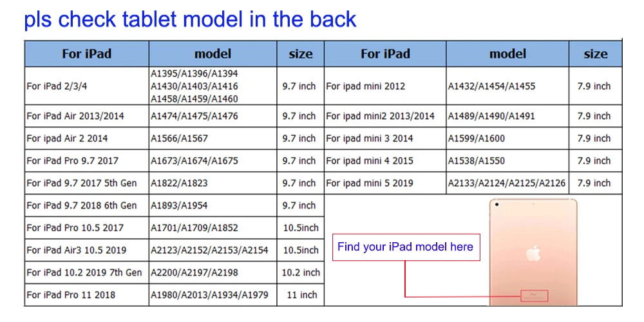Click the 'A1822/A1823' model cell
Screen dimensions: 644x322
tap(213, 183)
